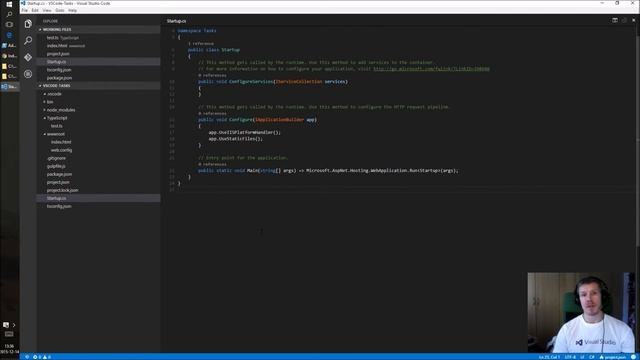Click the Windows taskbar clock
The width and height of the screenshot is (640, 360).
9,348
